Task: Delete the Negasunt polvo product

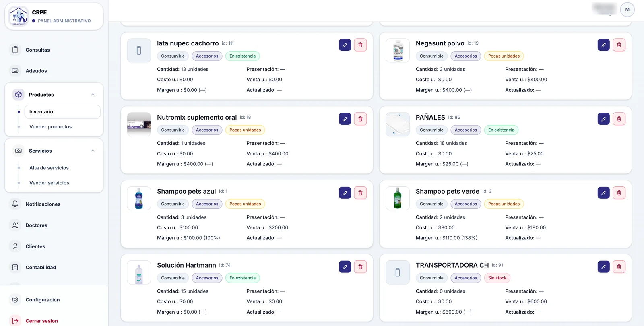Action: point(619,45)
